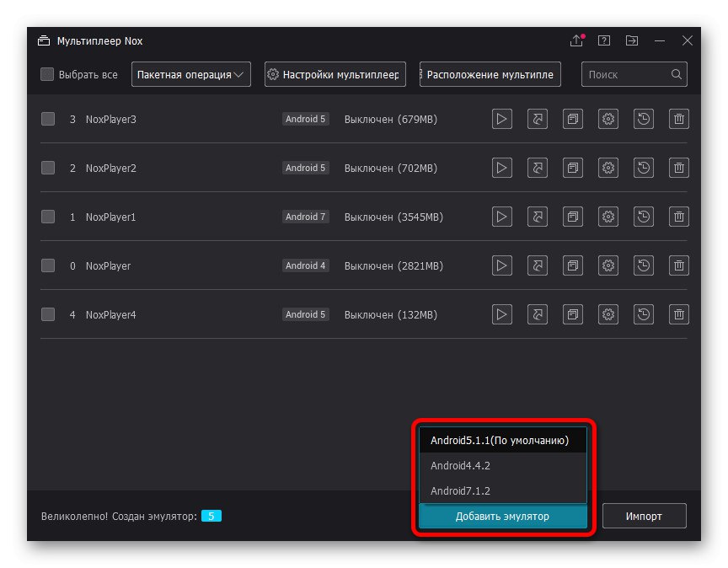Start the NoxPlayer3 emulator with play icon
Image resolution: width=728 pixels, height=568 pixels.
pyautogui.click(x=502, y=119)
